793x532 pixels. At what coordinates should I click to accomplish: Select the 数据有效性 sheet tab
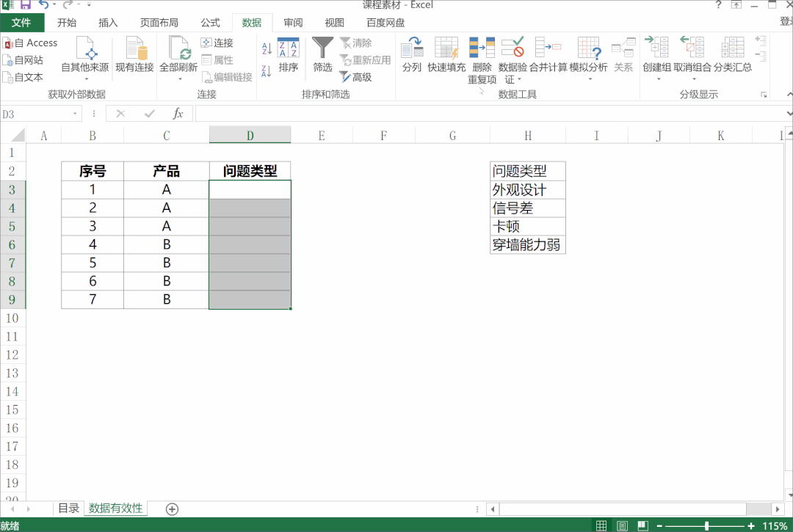pyautogui.click(x=116, y=509)
